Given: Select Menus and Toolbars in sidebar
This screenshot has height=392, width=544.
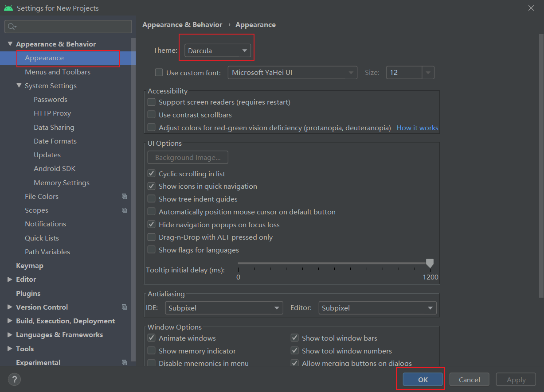Looking at the screenshot, I should pos(58,72).
